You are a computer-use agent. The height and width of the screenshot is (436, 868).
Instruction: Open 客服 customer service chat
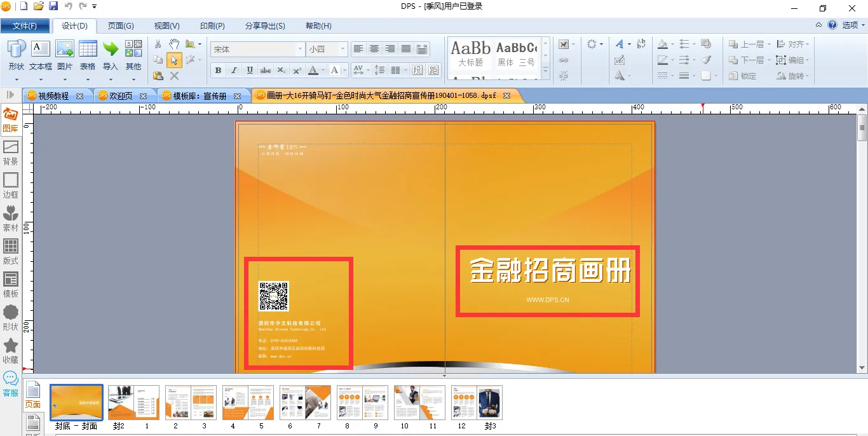[11, 384]
